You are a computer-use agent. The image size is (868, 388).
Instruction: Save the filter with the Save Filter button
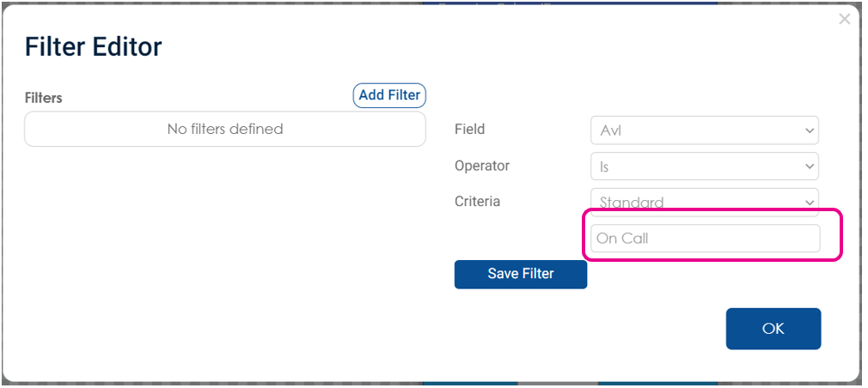(x=520, y=274)
